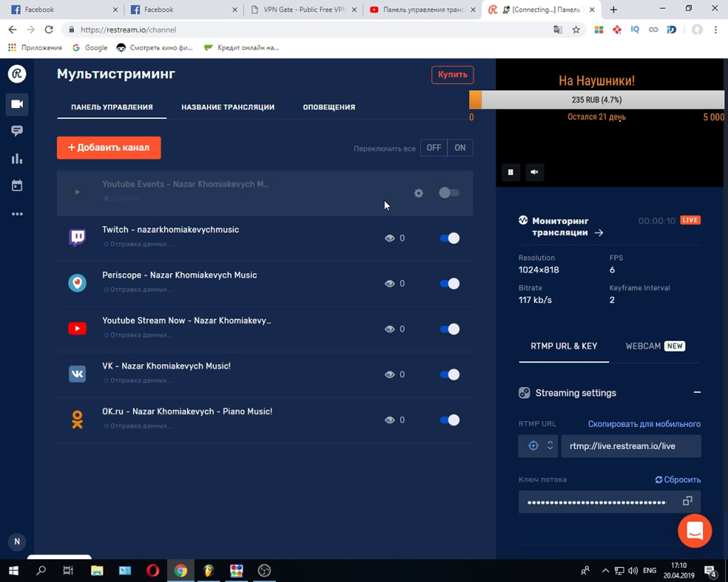Screen dimensions: 728x582
Task: Open the Windows Start menu
Action: 14,571
